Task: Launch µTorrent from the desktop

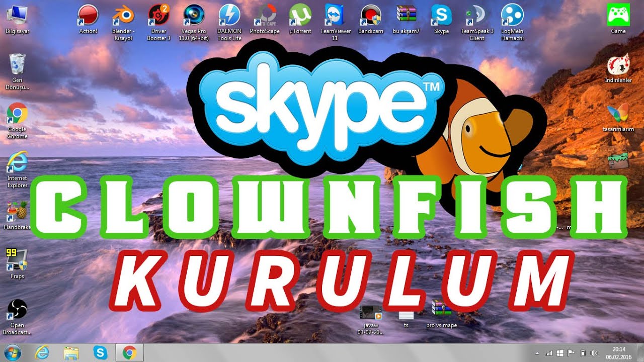Action: [x=300, y=19]
